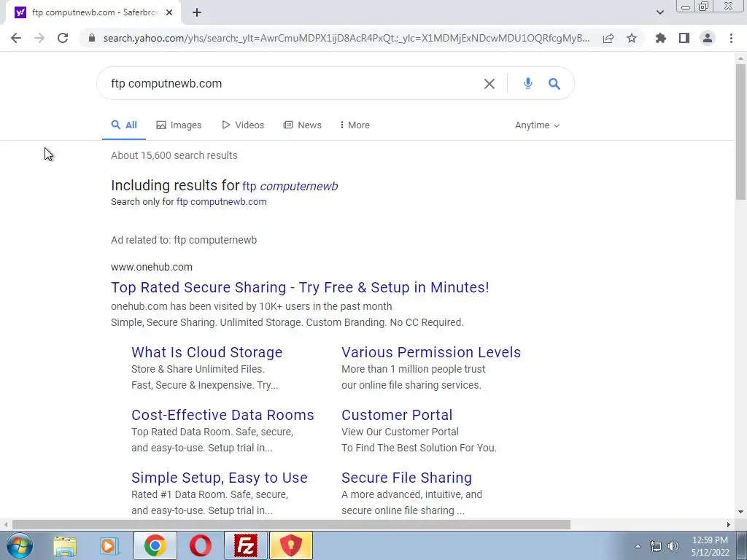Clear the search query with X
This screenshot has height=560, width=747.
489,84
